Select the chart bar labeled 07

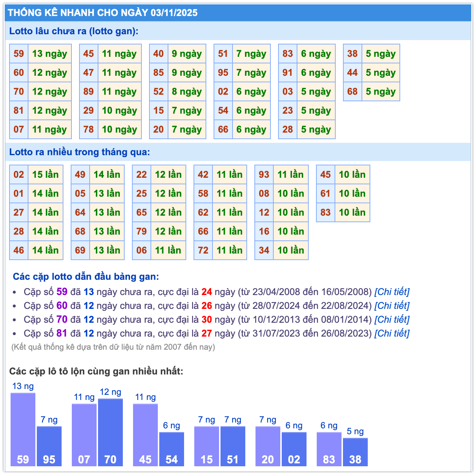click(x=84, y=435)
